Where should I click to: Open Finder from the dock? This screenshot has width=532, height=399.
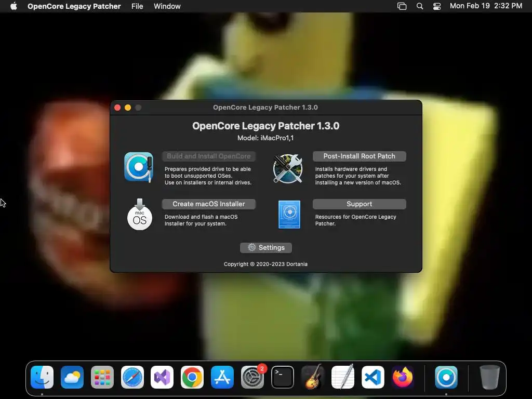tap(42, 377)
